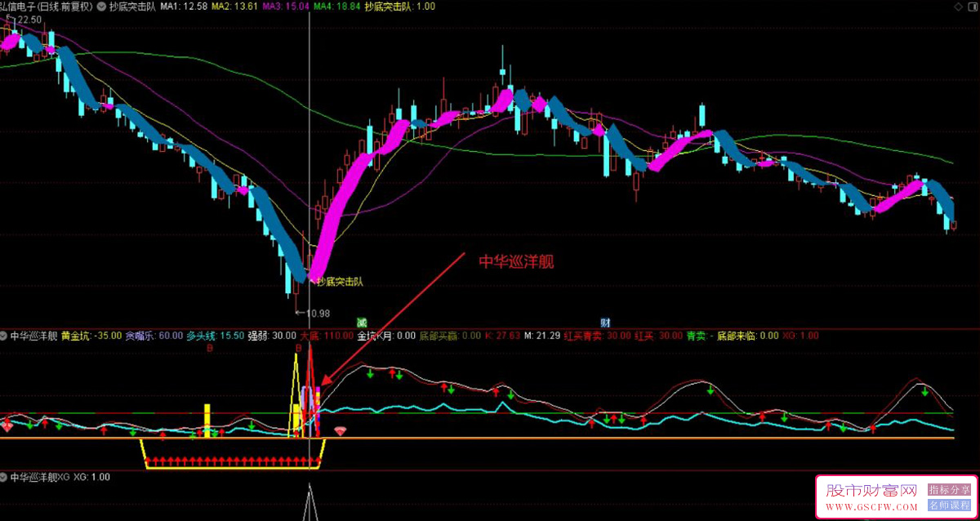
Task: Click the 抄底突击队: 1.00 value
Action: click(399, 6)
